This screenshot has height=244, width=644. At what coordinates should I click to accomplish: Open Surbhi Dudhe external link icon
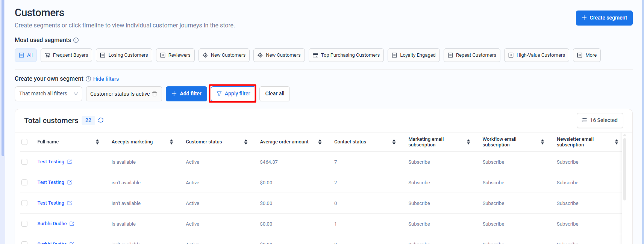(72, 224)
